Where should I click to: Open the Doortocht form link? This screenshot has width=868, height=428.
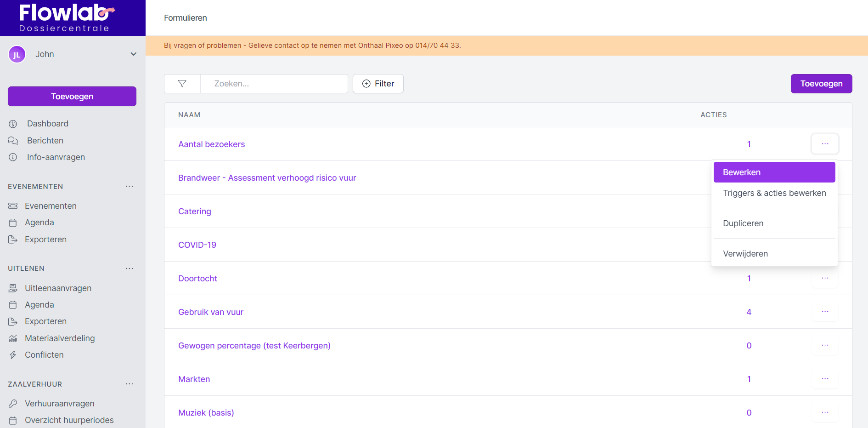coord(197,279)
